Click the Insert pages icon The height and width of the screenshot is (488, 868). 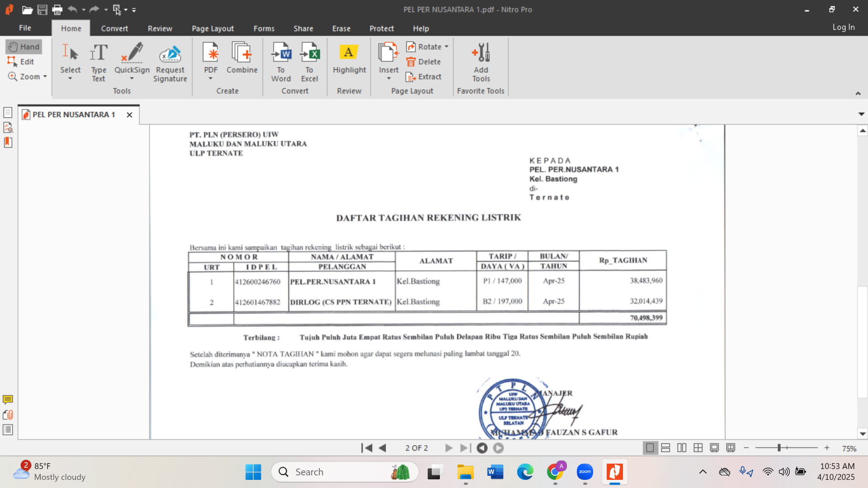[388, 53]
